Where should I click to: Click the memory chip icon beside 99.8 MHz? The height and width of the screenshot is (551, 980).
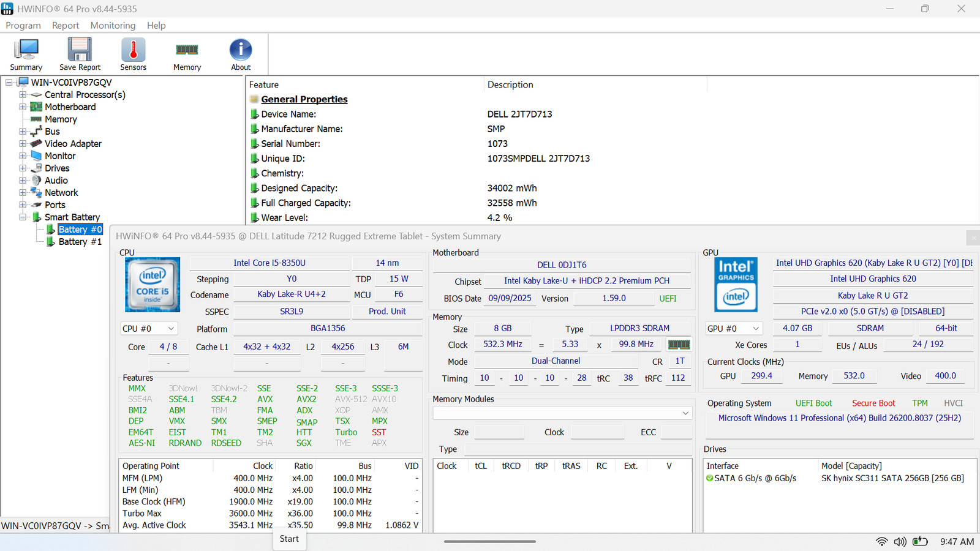(x=679, y=345)
